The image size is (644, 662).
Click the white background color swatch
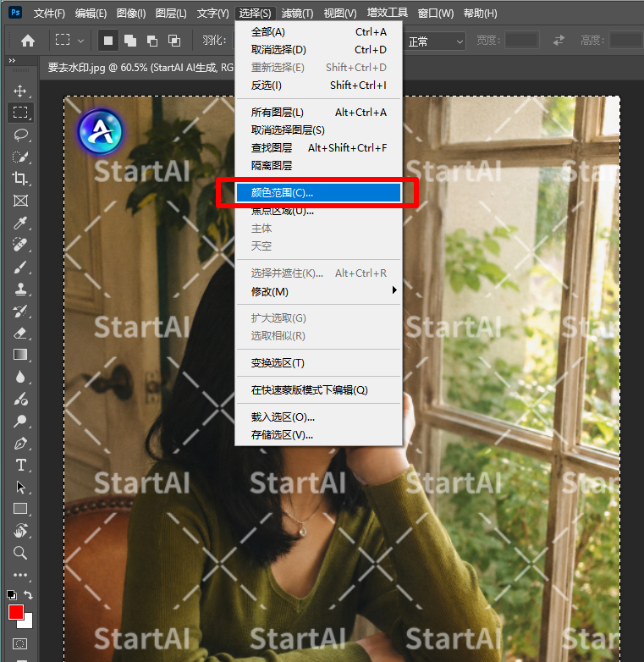pyautogui.click(x=27, y=622)
